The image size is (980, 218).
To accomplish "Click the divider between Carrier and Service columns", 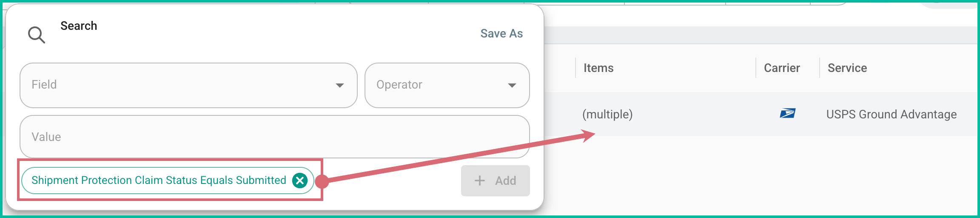I will click(820, 68).
